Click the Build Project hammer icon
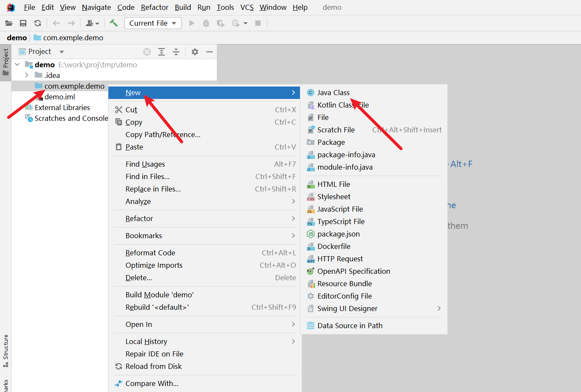This screenshot has width=581, height=392. point(114,23)
